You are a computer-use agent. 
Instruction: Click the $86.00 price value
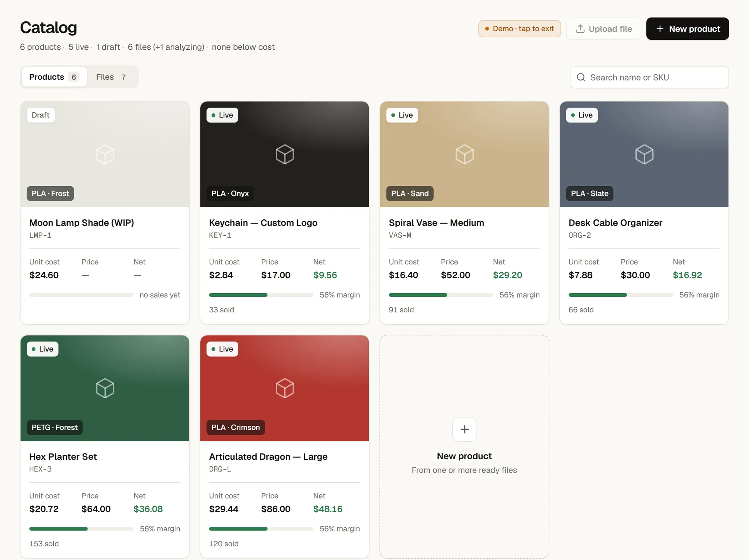point(276,509)
